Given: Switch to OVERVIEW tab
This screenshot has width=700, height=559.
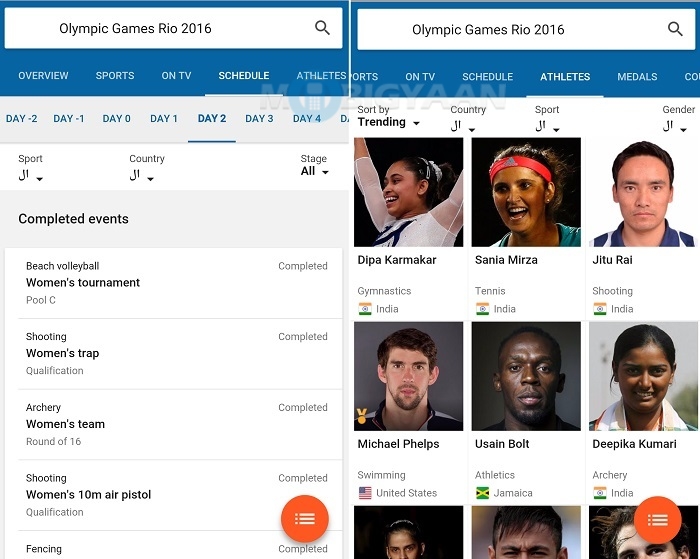Looking at the screenshot, I should (43, 75).
